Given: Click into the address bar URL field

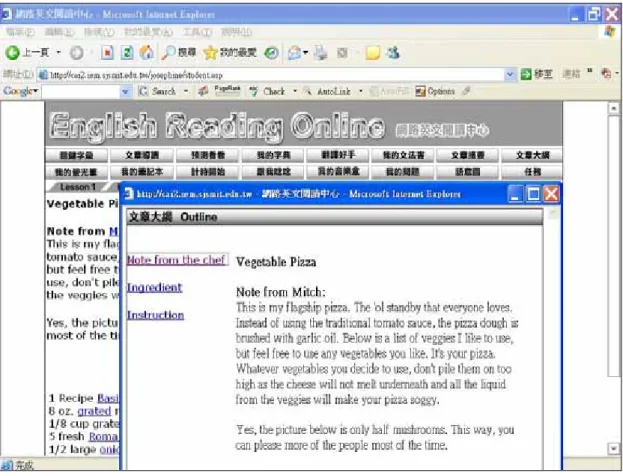Looking at the screenshot, I should pos(271,75).
